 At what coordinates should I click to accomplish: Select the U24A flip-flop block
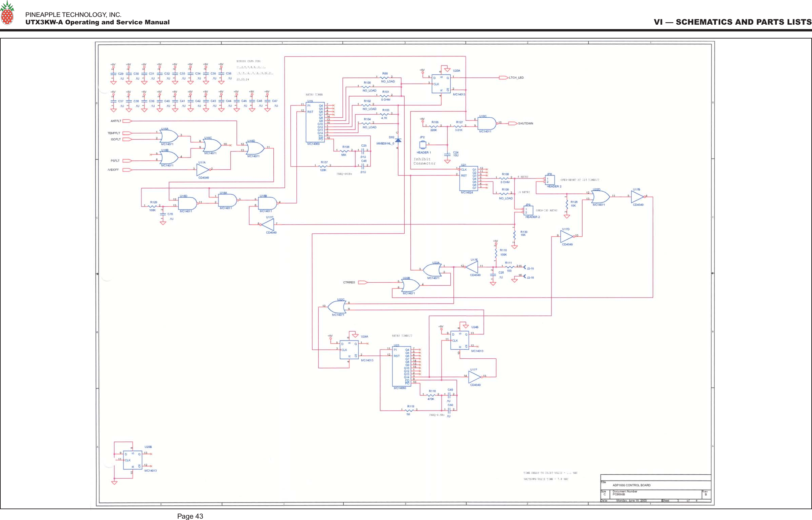click(x=349, y=350)
